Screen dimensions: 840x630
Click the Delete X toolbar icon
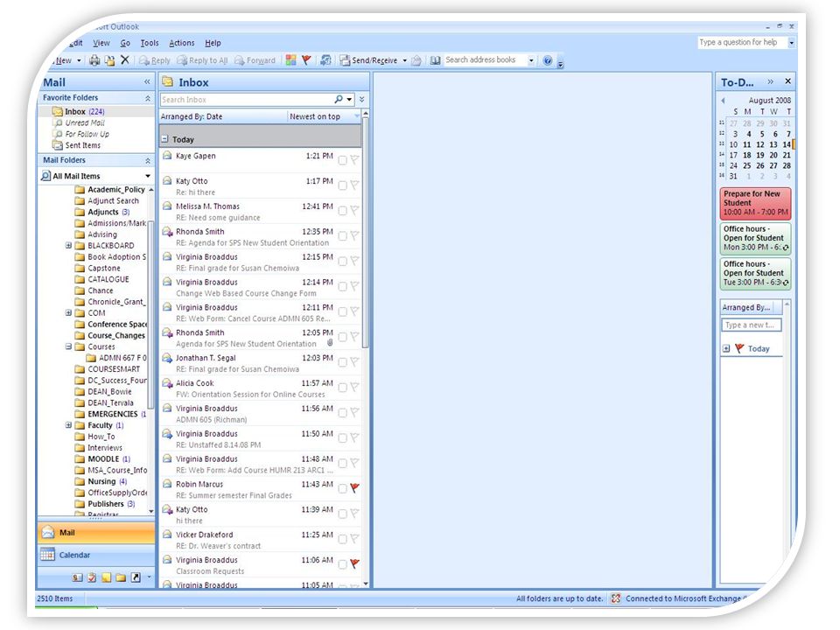[x=125, y=60]
